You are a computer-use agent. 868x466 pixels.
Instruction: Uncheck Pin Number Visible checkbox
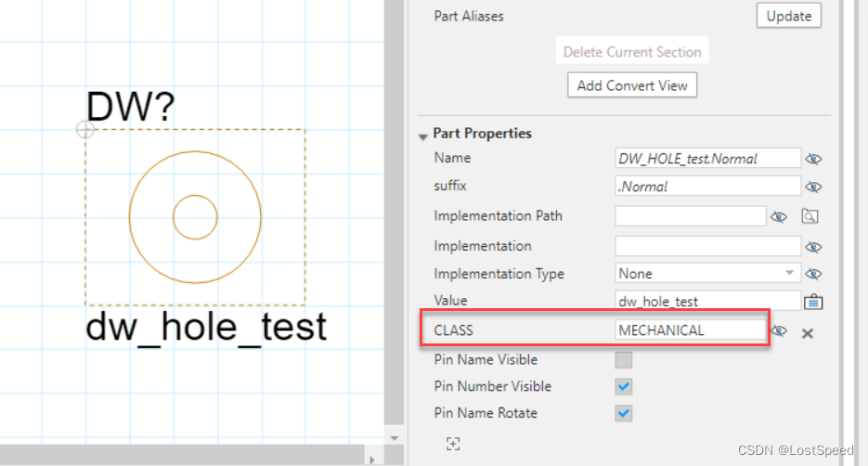click(x=624, y=386)
